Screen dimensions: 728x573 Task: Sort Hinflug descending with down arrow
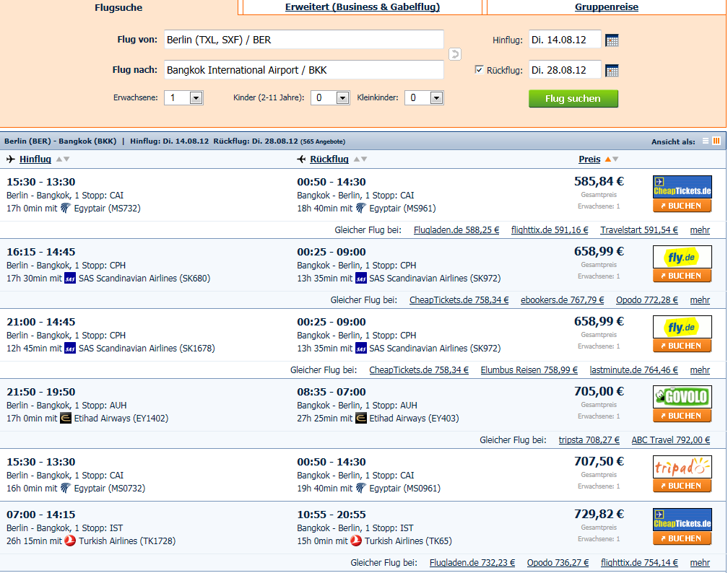[x=66, y=159]
